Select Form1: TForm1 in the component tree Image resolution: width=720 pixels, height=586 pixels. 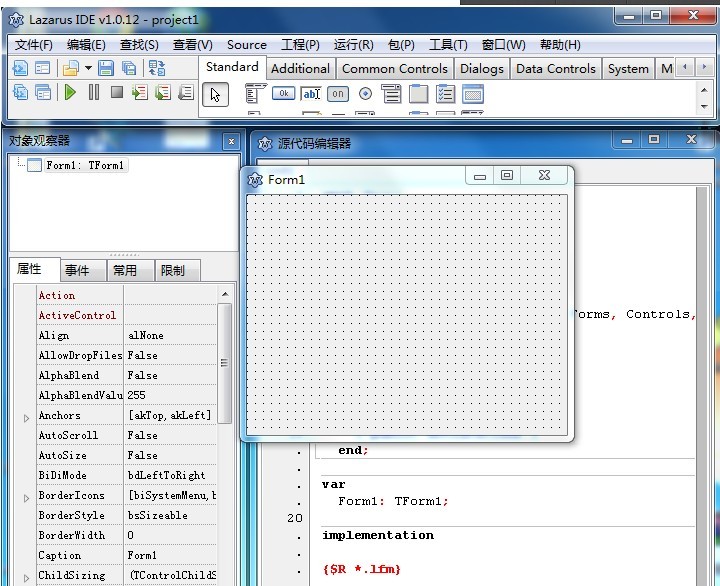[x=85, y=165]
